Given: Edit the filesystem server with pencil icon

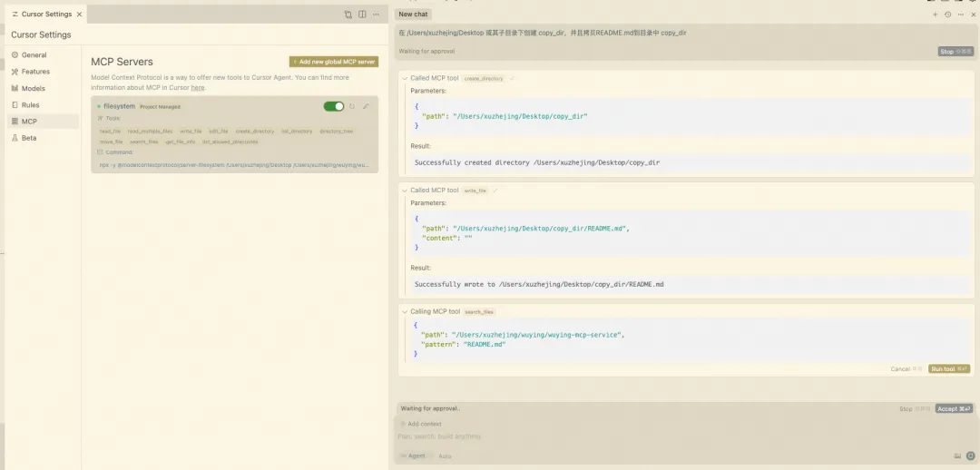Looking at the screenshot, I should click(x=366, y=106).
